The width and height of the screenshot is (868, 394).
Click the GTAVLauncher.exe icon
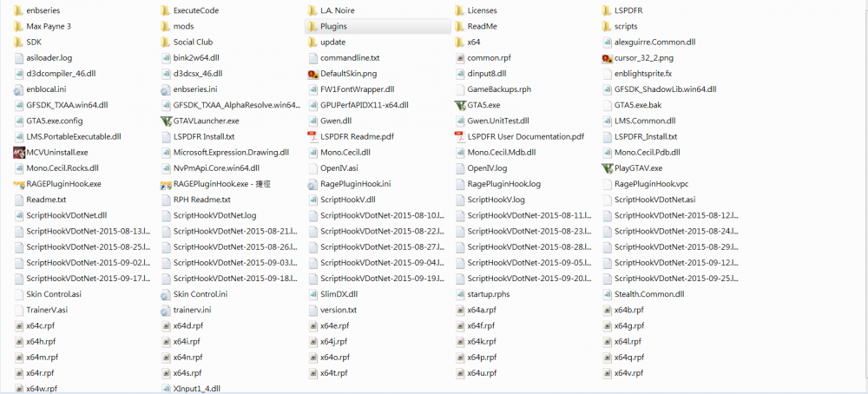tap(165, 120)
